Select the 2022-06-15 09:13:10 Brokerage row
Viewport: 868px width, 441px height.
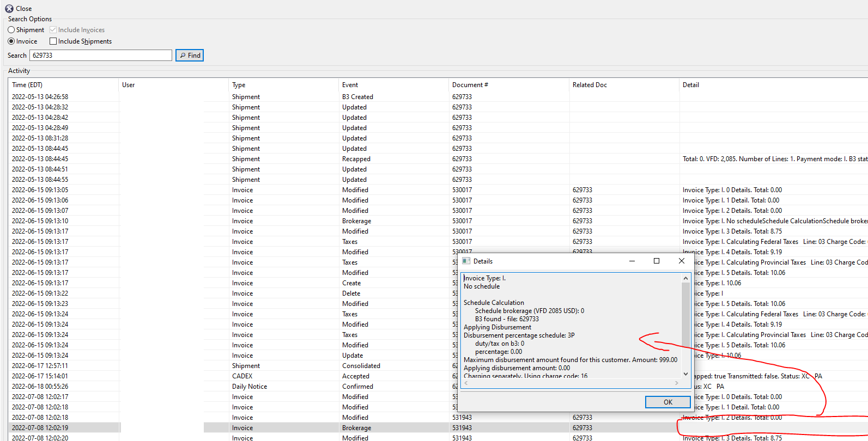coord(438,221)
